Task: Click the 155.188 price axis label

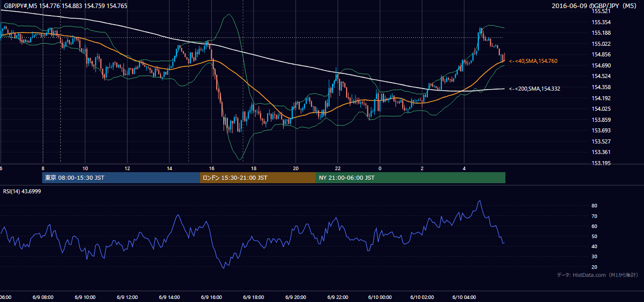Action: (601, 33)
